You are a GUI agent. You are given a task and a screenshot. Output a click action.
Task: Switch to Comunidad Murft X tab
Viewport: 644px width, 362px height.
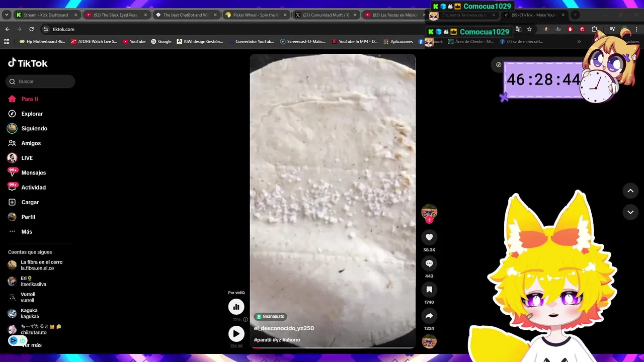[325, 15]
